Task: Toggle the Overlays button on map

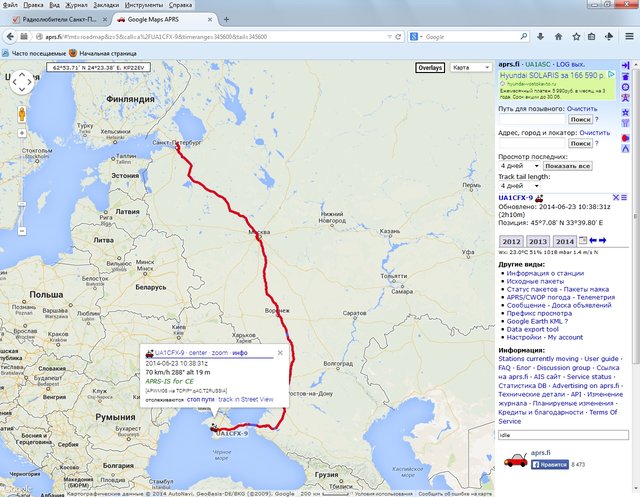Action: 430,68
